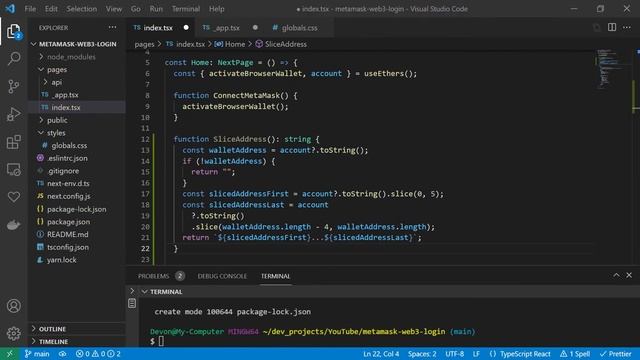Open next.config.js in the explorer
Image resolution: width=640 pixels, height=360 pixels.
[77, 196]
